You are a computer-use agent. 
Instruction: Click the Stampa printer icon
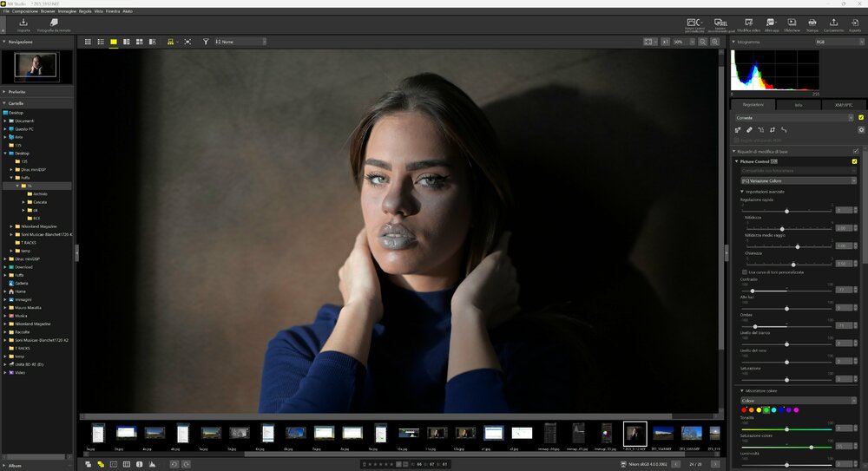click(x=812, y=24)
